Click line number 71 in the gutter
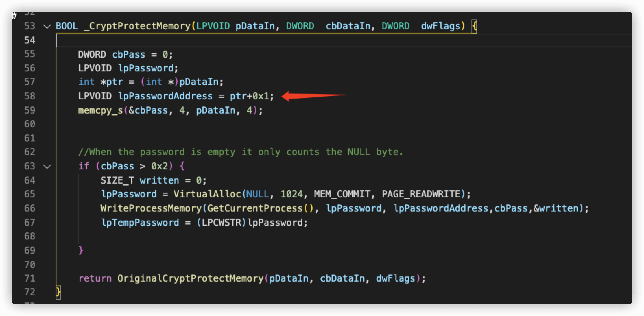This screenshot has width=644, height=316. coord(30,278)
